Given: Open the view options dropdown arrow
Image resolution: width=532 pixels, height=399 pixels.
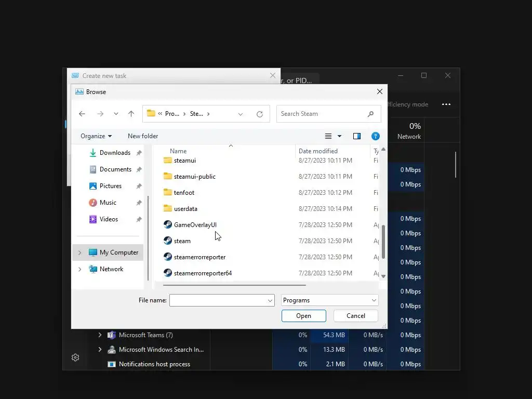Looking at the screenshot, I should (x=339, y=136).
